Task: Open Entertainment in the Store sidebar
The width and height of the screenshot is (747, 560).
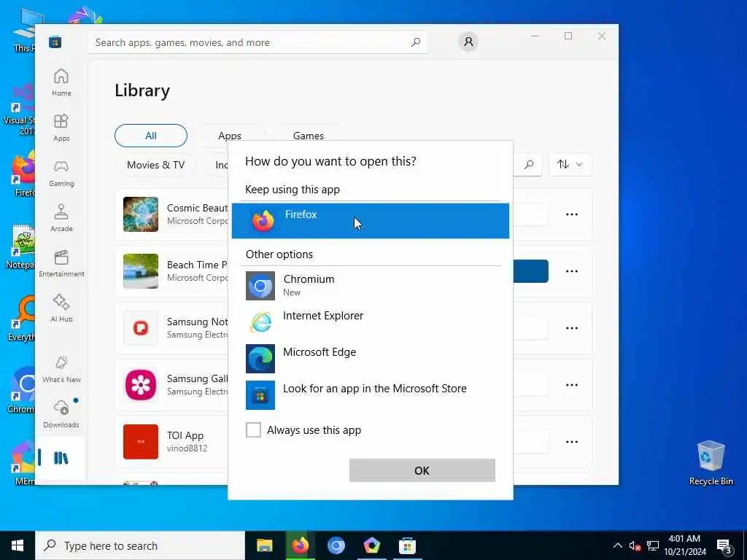Action: point(61,263)
